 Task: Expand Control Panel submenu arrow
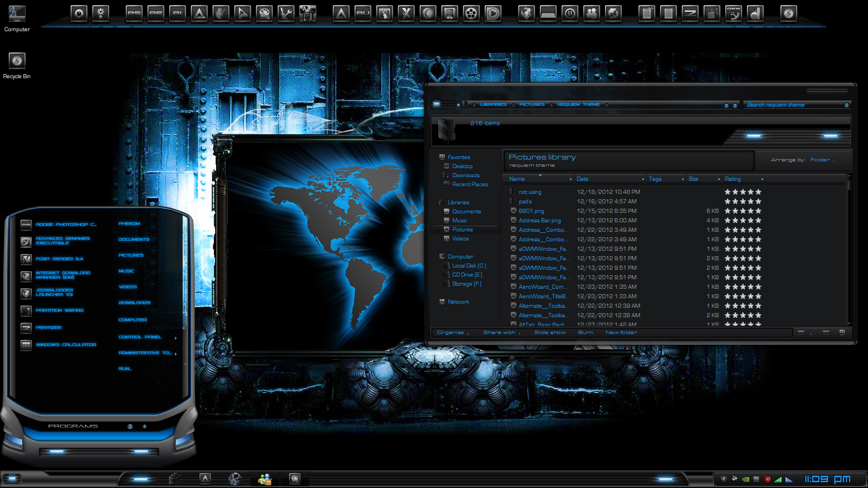point(175,338)
